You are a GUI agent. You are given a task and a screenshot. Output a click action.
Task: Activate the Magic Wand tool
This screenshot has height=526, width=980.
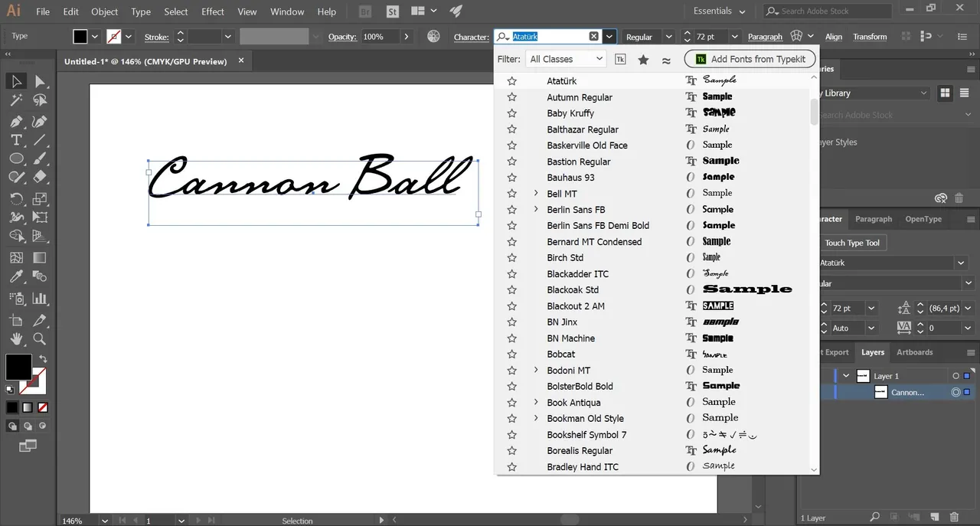pyautogui.click(x=16, y=100)
